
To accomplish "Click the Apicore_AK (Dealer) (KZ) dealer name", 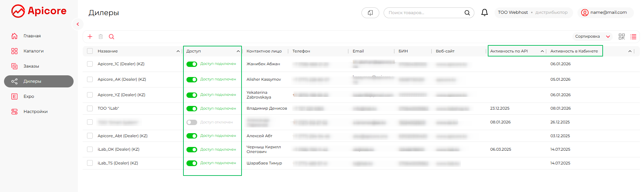I will click(122, 79).
